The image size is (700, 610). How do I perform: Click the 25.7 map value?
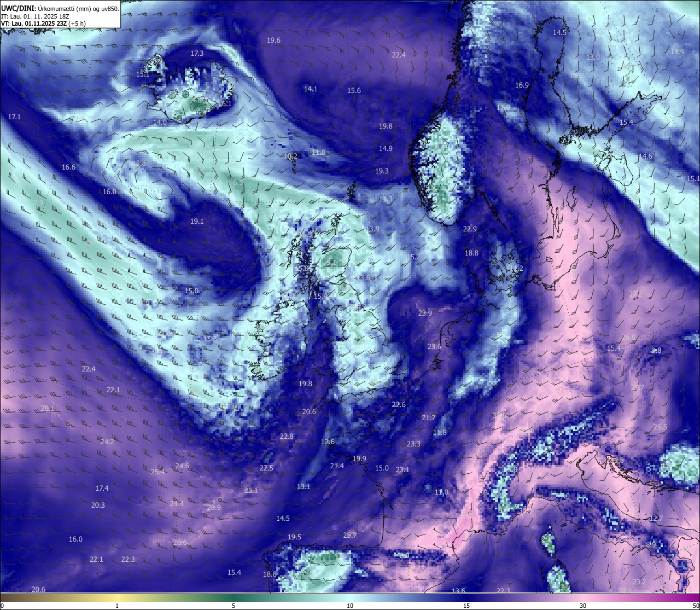(x=350, y=536)
